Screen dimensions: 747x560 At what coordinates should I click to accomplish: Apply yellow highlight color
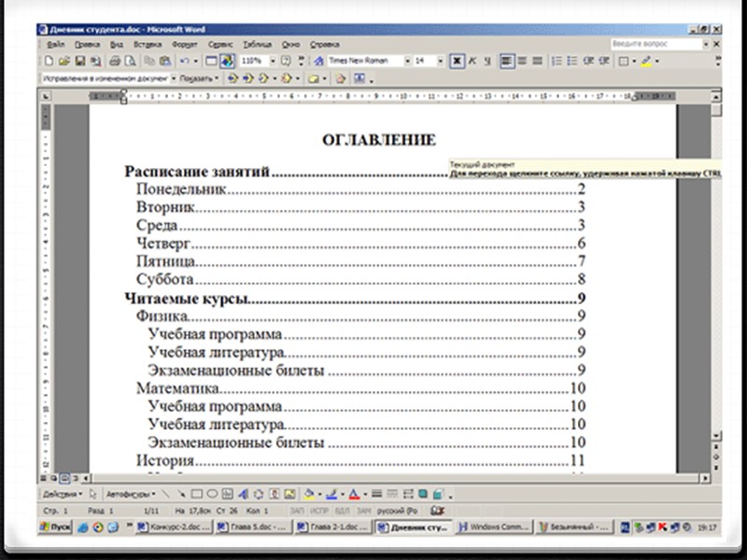pos(646,61)
